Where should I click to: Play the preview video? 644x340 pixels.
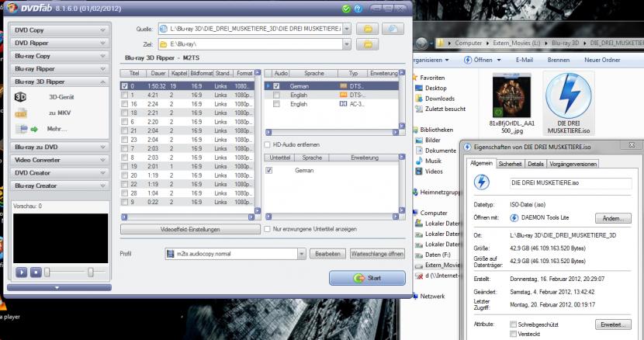coord(22,272)
